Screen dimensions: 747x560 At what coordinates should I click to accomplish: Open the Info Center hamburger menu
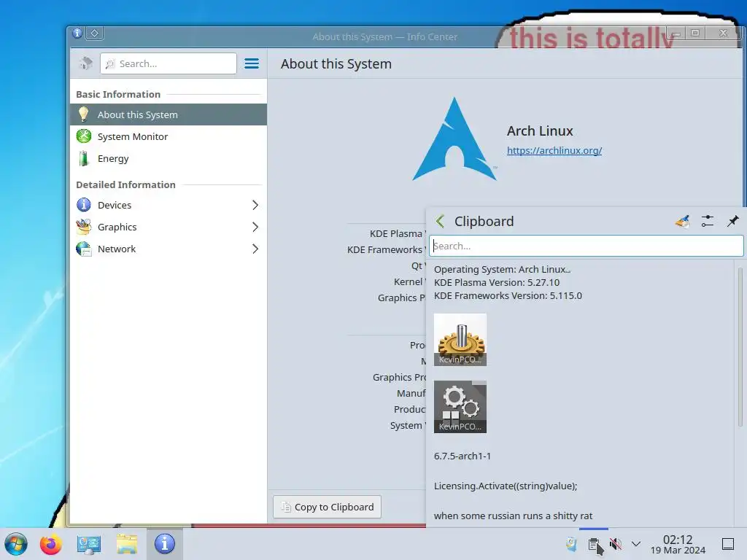tap(252, 63)
